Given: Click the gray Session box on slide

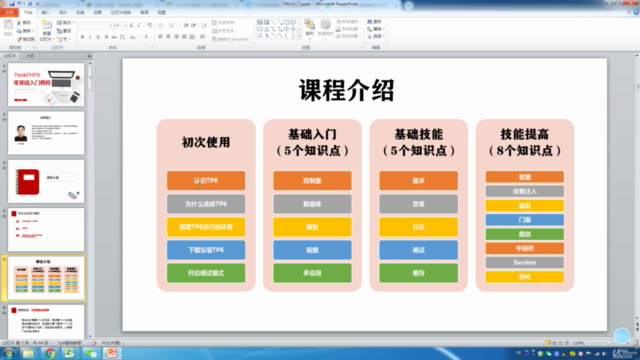Looking at the screenshot, I should pyautogui.click(x=525, y=262).
